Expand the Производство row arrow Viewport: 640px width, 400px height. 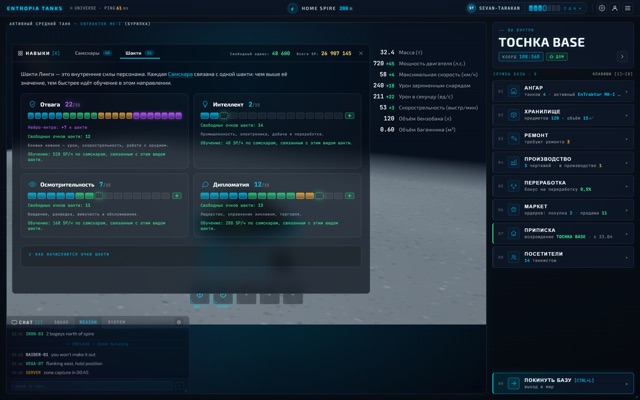coord(627,162)
